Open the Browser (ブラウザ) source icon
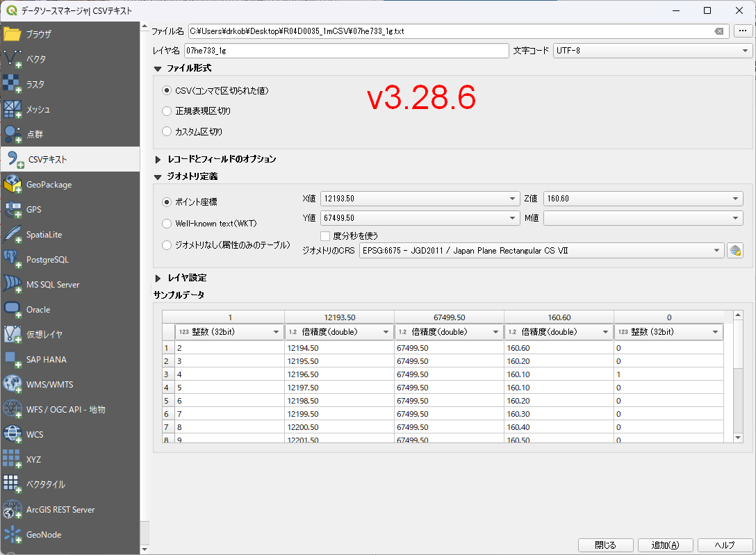 13,34
